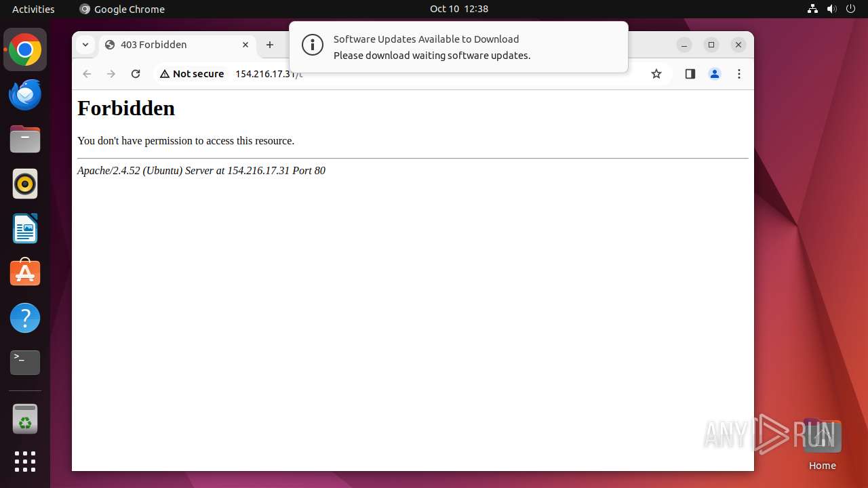Viewport: 868px width, 488px height.
Task: Open the Trash icon in the dock
Action: coord(25,419)
